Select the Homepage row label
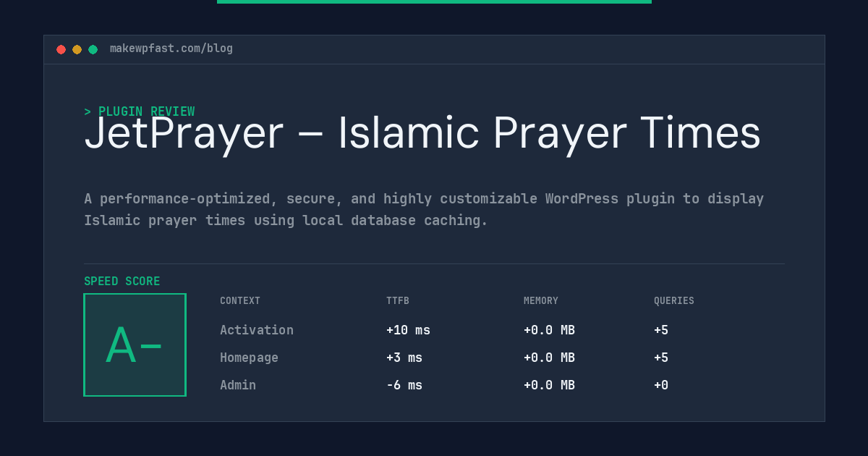The height and width of the screenshot is (456, 868). pos(249,358)
